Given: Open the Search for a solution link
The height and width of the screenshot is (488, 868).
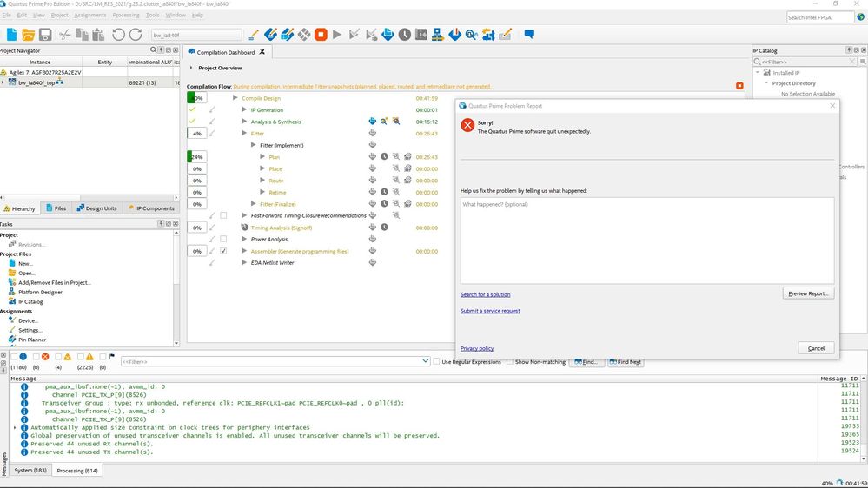Looking at the screenshot, I should (x=485, y=294).
